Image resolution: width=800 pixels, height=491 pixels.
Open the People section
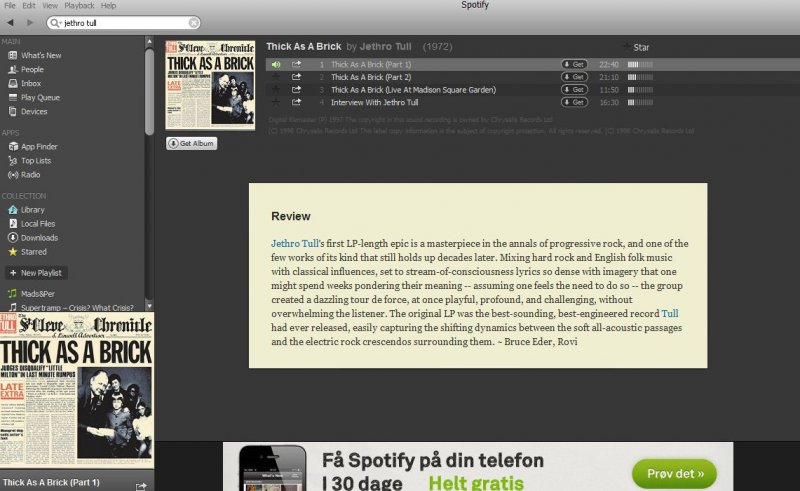[32, 69]
